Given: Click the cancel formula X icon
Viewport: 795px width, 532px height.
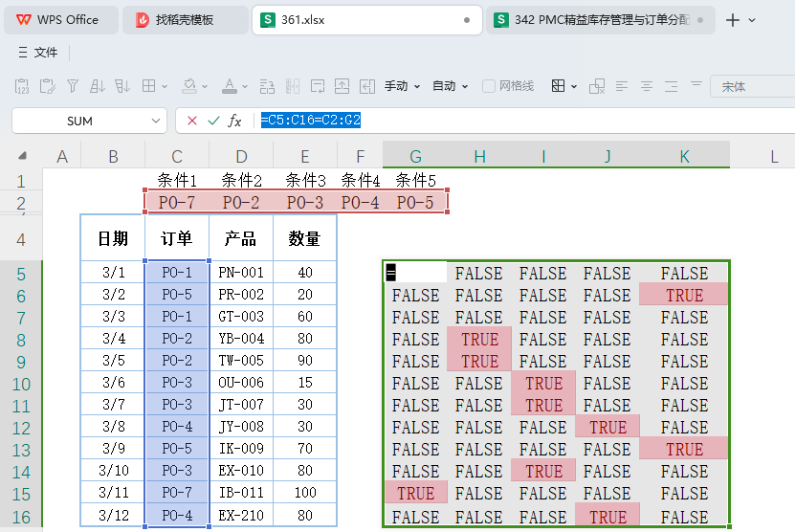Looking at the screenshot, I should point(191,121).
